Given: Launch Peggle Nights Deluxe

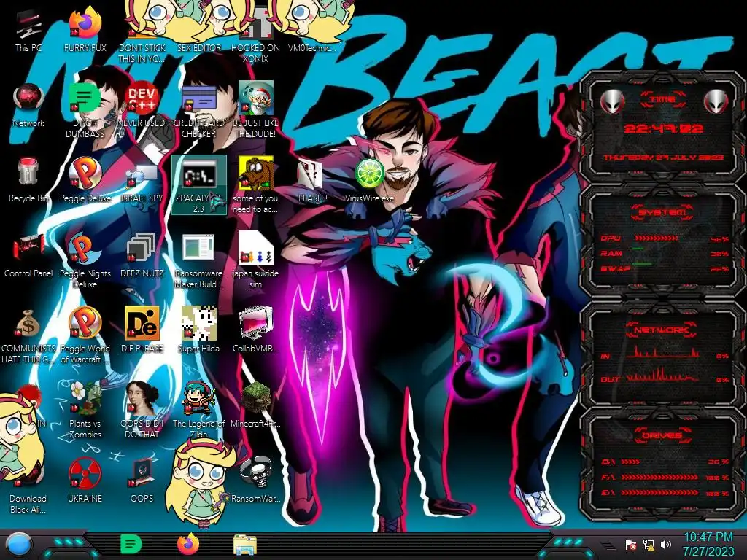Looking at the screenshot, I should (x=85, y=260).
